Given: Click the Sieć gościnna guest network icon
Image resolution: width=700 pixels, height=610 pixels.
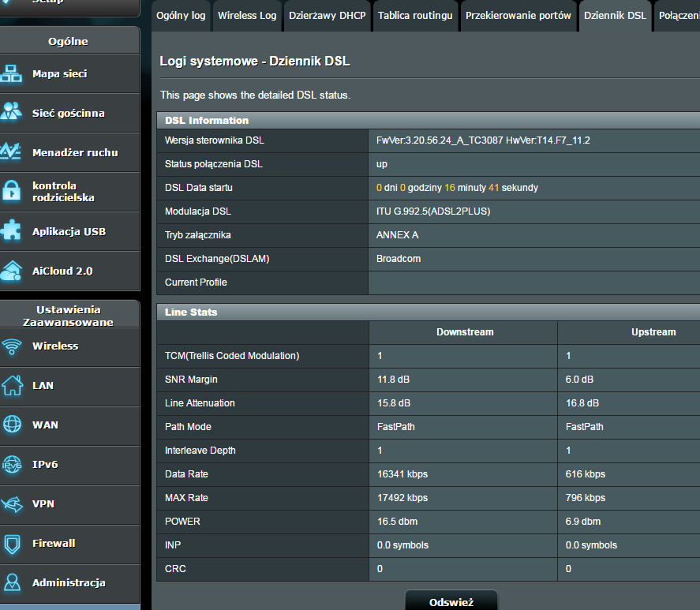Looking at the screenshot, I should [11, 111].
